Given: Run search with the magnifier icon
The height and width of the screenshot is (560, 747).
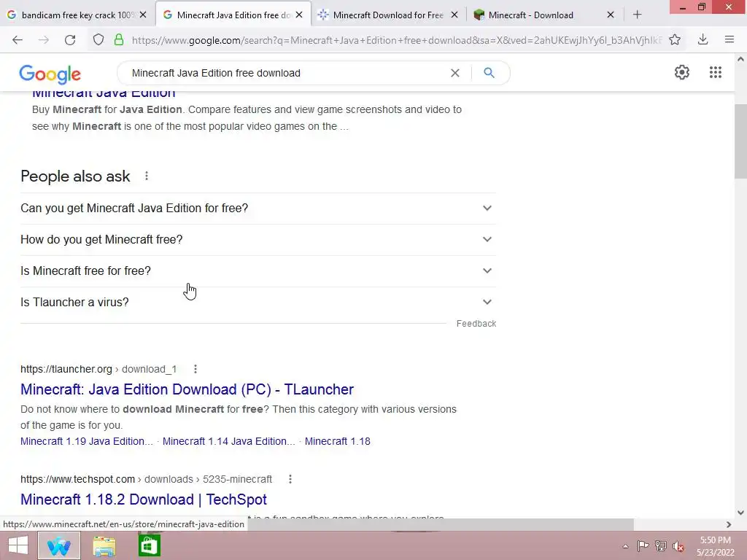Looking at the screenshot, I should (489, 73).
